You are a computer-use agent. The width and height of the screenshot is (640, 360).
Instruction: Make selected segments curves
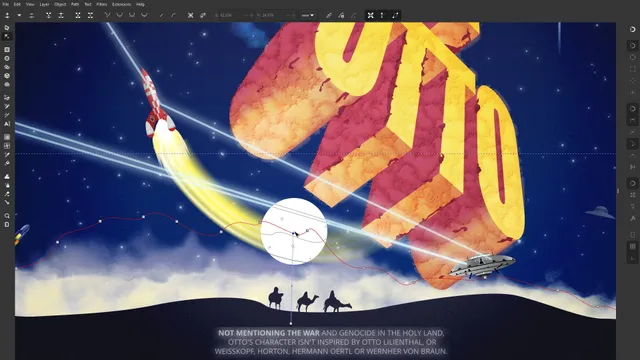173,16
